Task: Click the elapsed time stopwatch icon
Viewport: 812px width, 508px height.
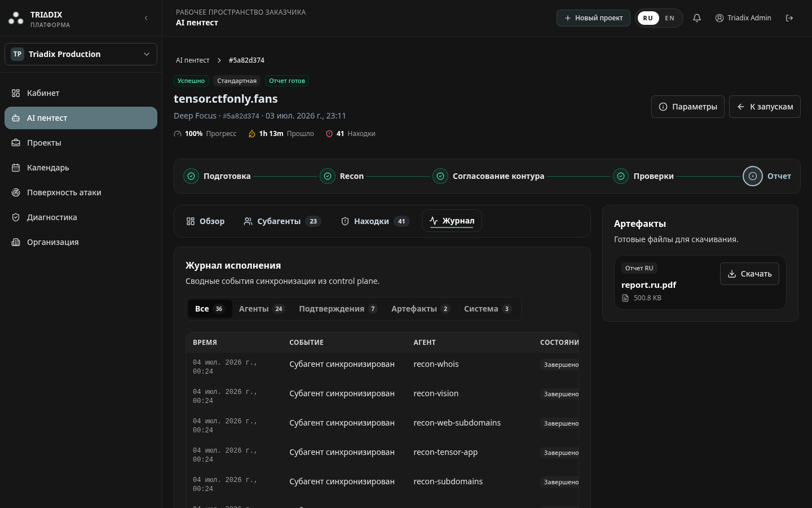Action: tap(252, 134)
